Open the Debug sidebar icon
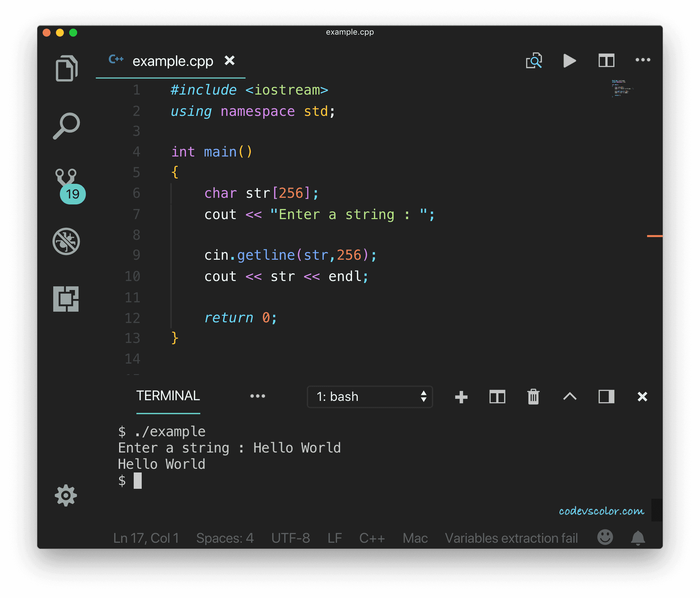Viewport: 700px width, 598px height. tap(66, 241)
